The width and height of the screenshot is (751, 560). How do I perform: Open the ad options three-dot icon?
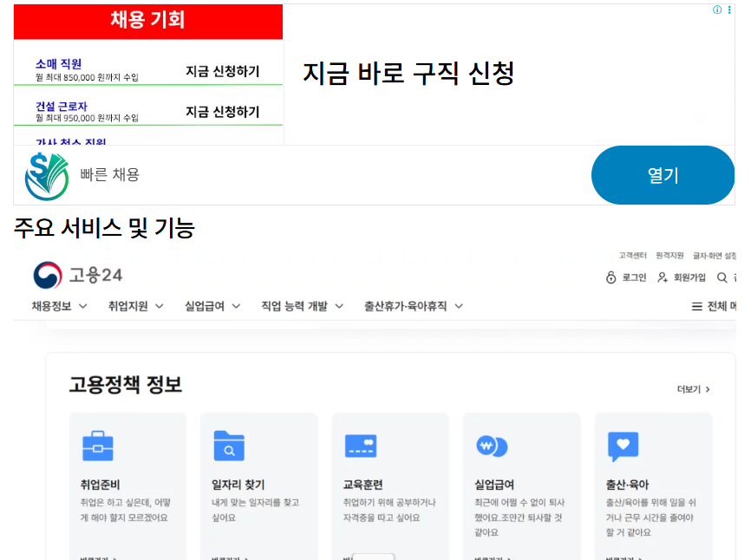pos(729,10)
